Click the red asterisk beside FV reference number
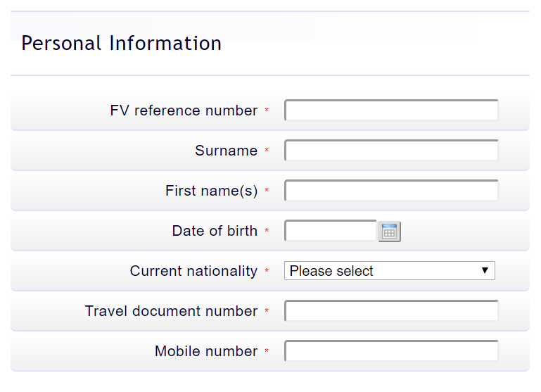Viewport: 541px width, 392px height. 267,111
